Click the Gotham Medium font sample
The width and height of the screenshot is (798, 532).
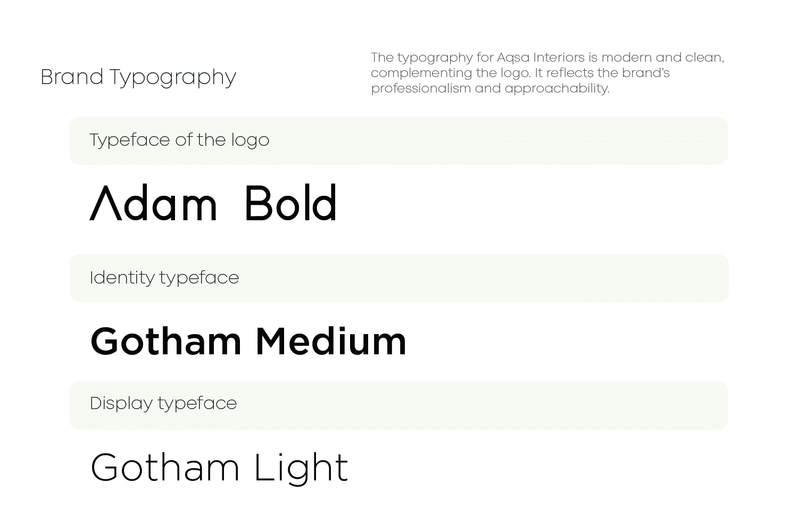point(248,342)
